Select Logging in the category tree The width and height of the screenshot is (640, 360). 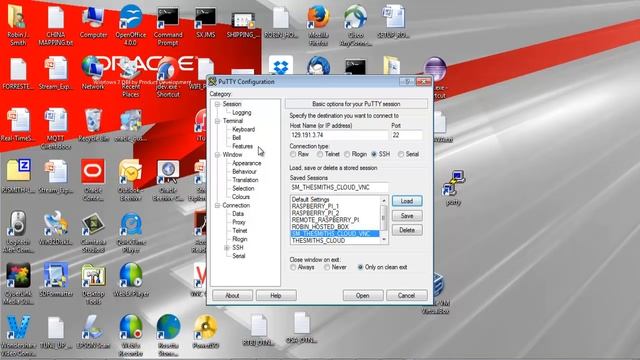pyautogui.click(x=242, y=113)
